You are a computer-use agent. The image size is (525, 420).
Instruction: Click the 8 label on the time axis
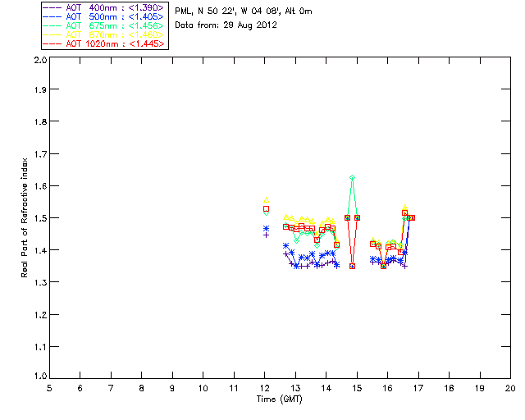[142, 388]
